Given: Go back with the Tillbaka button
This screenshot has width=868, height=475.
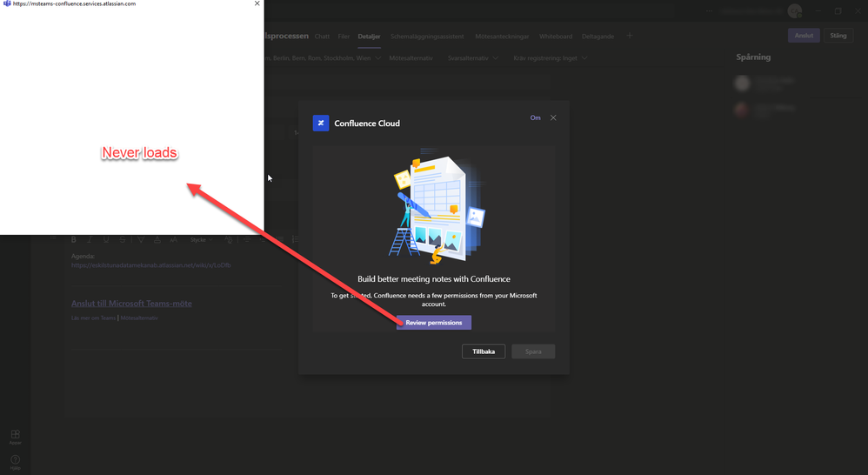Looking at the screenshot, I should (484, 351).
